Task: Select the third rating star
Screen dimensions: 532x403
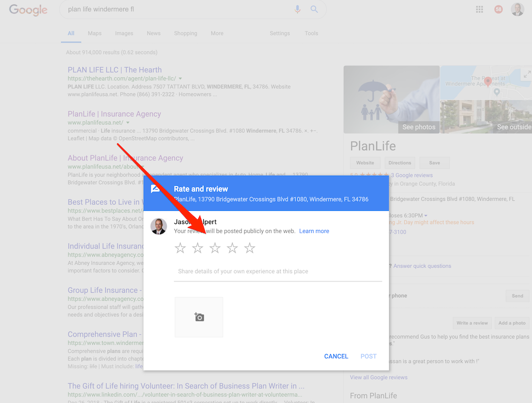Action: point(215,248)
